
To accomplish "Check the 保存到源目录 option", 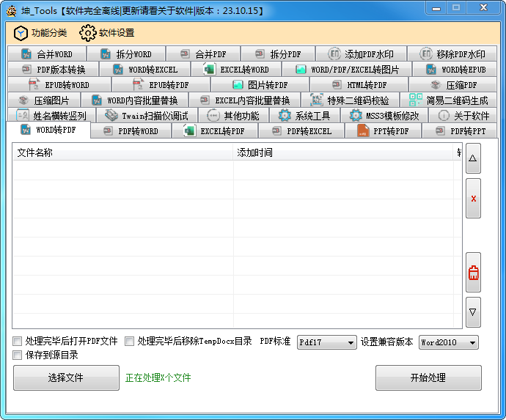I will pos(17,355).
